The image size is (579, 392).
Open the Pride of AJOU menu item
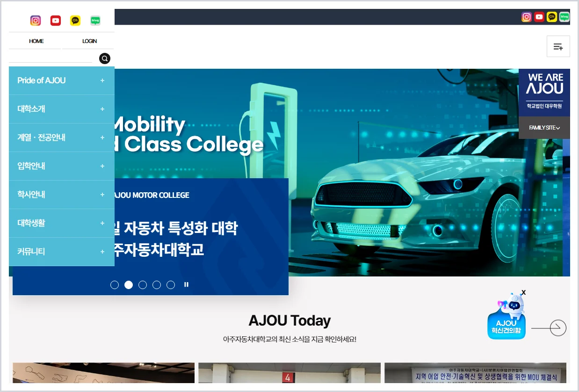61,80
